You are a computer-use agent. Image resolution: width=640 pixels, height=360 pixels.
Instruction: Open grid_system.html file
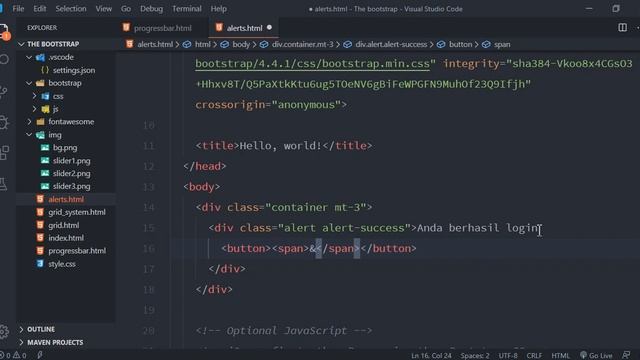[x=76, y=212]
